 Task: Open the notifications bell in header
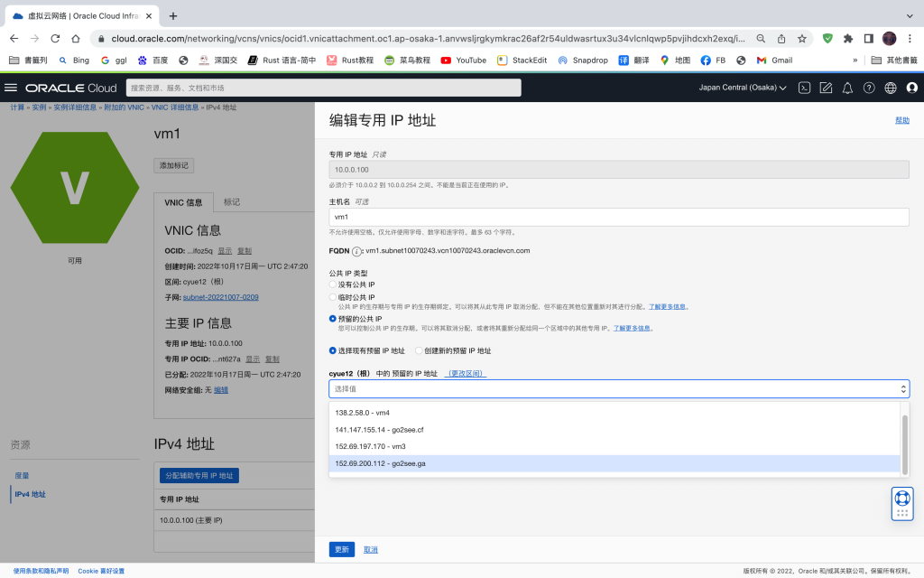847,88
